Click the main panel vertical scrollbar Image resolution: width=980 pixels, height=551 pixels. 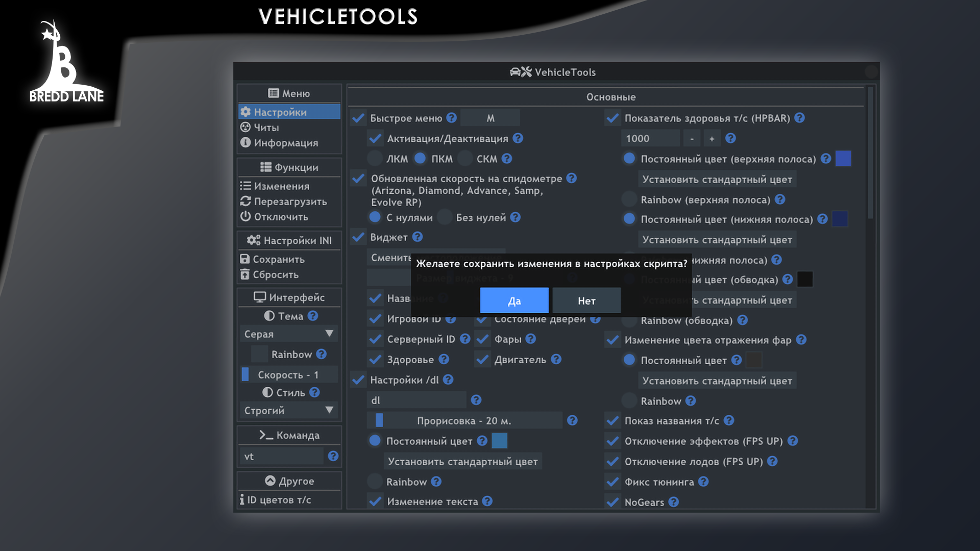click(x=870, y=153)
